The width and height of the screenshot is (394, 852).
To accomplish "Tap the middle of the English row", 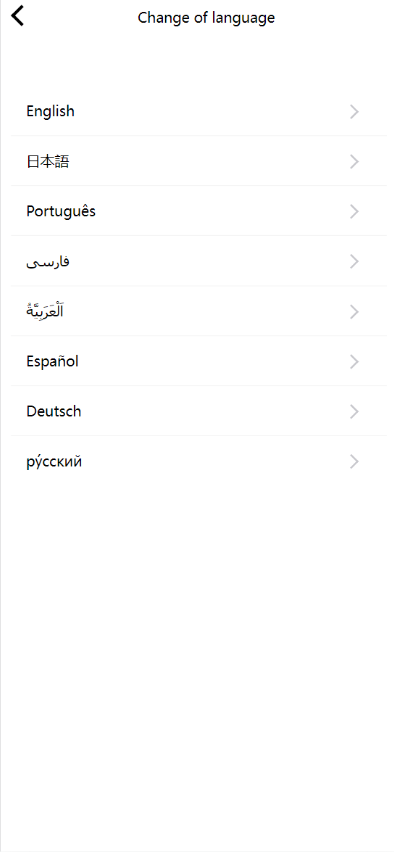I will pos(199,111).
